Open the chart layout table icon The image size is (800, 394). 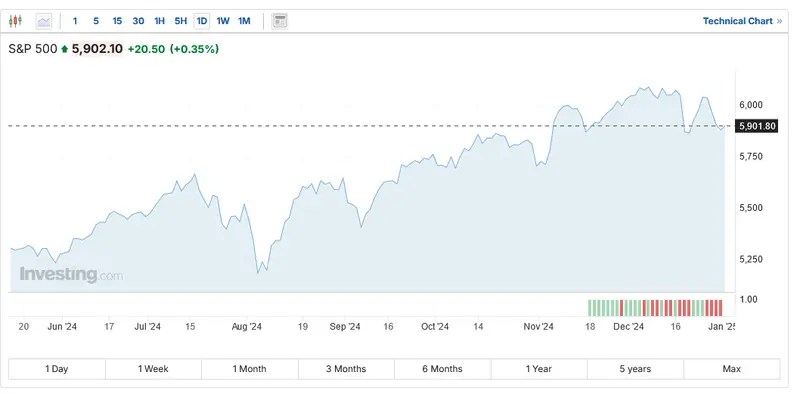tap(280, 21)
